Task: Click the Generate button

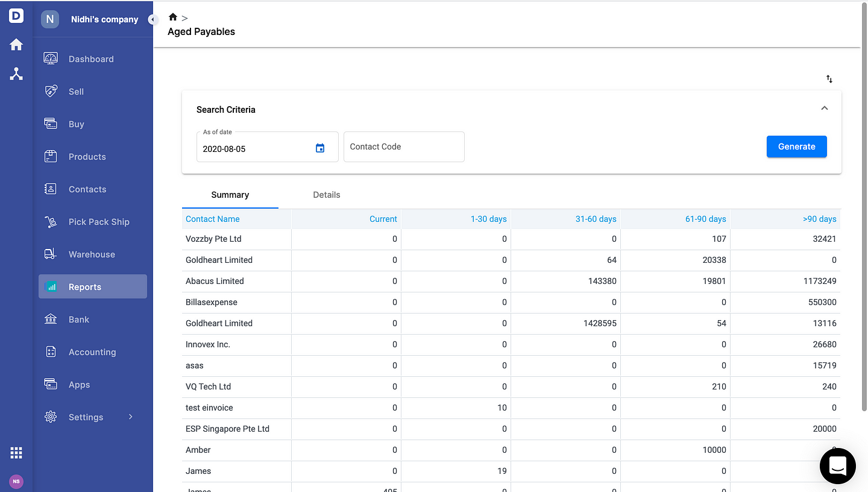Action: [x=797, y=147]
